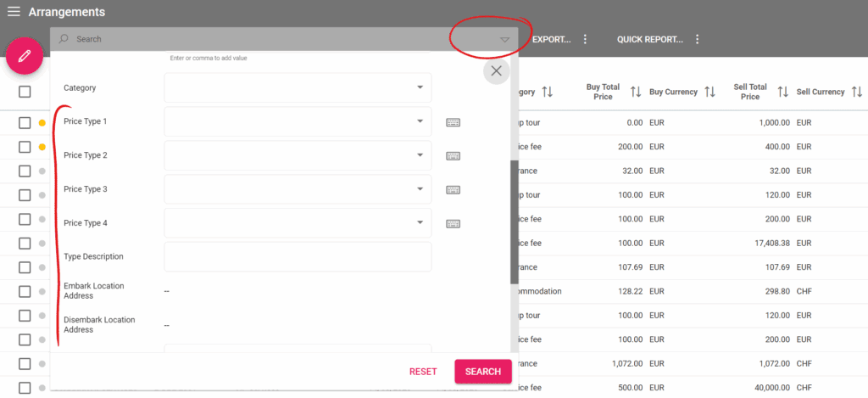Open the hamburger navigation menu
This screenshot has width=868, height=398.
tap(14, 12)
